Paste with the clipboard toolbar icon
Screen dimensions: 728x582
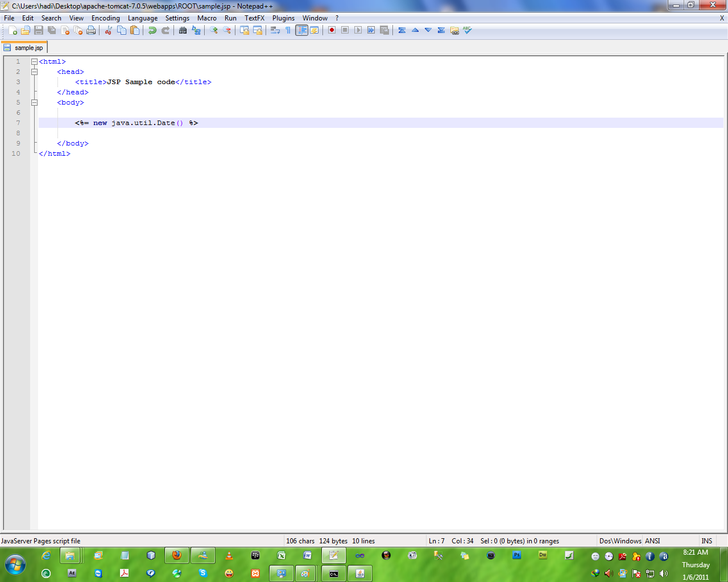[x=135, y=30]
